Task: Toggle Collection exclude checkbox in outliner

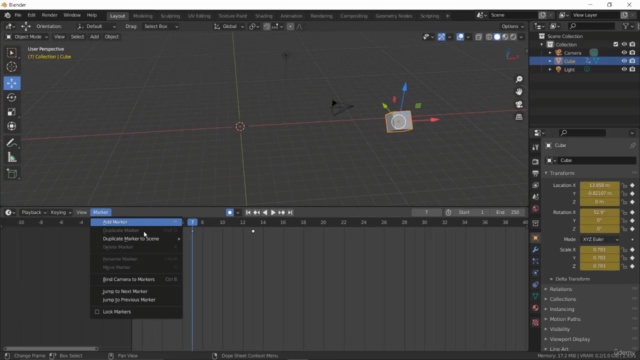Action: pyautogui.click(x=616, y=44)
